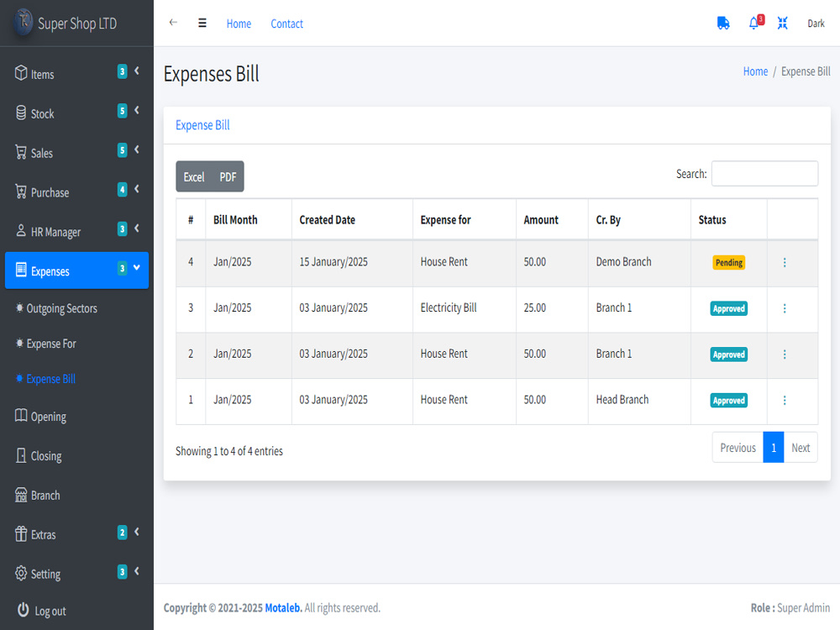The width and height of the screenshot is (840, 630).
Task: Click the Sales cart icon in sidebar
Action: click(21, 152)
